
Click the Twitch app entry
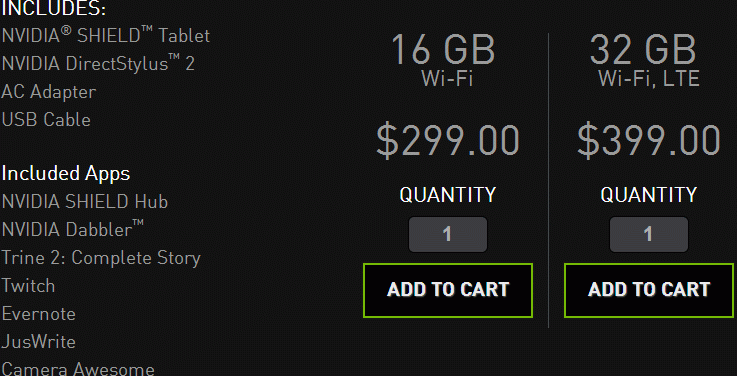tap(28, 285)
